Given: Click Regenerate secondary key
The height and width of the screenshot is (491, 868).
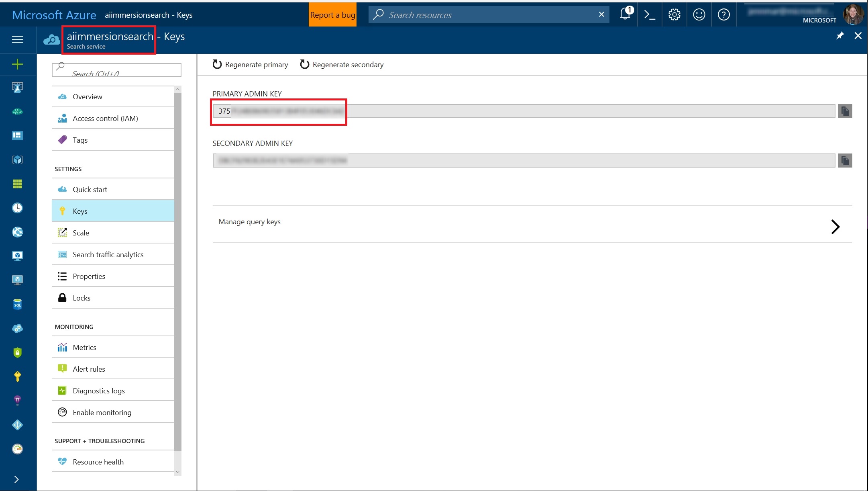Looking at the screenshot, I should pyautogui.click(x=342, y=64).
